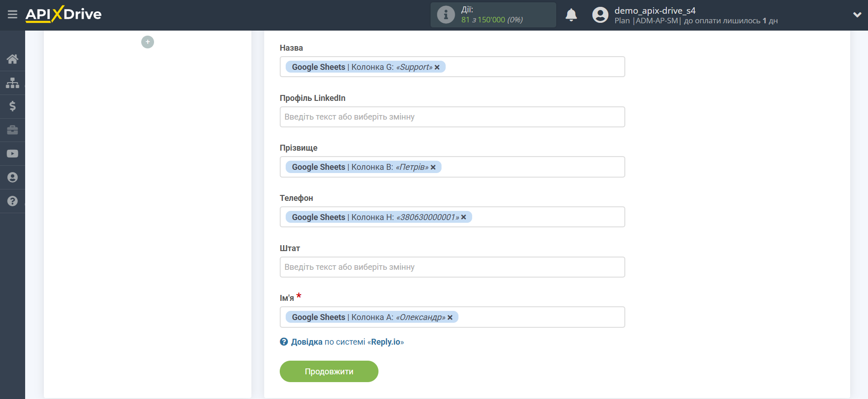
Task: Click the round plus add-step button
Action: 148,42
